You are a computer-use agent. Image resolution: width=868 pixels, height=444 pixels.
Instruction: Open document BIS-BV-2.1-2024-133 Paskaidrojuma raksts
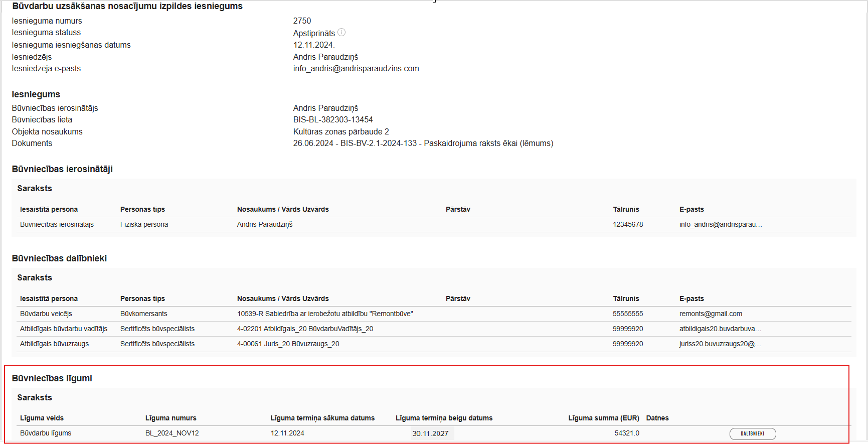click(423, 143)
